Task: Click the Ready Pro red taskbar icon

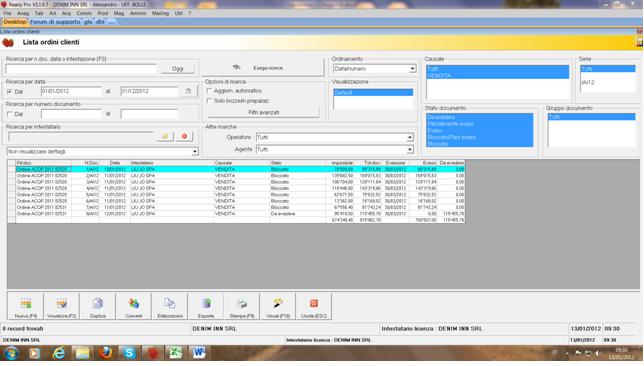Action: coord(152,353)
